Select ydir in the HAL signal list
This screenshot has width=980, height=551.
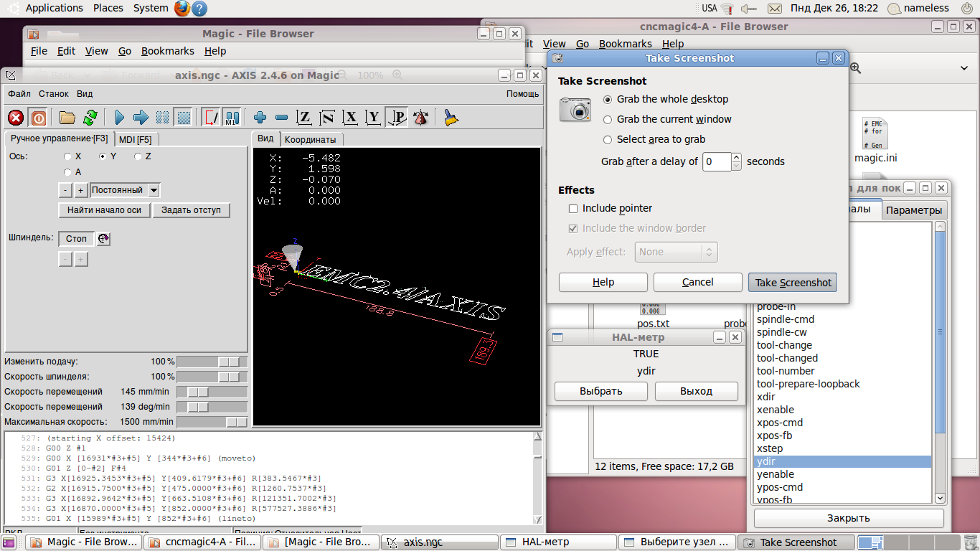tap(843, 461)
